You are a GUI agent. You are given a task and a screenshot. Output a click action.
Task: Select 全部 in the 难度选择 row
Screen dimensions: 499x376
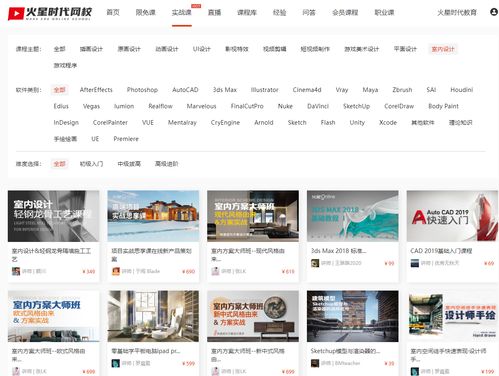(x=59, y=164)
